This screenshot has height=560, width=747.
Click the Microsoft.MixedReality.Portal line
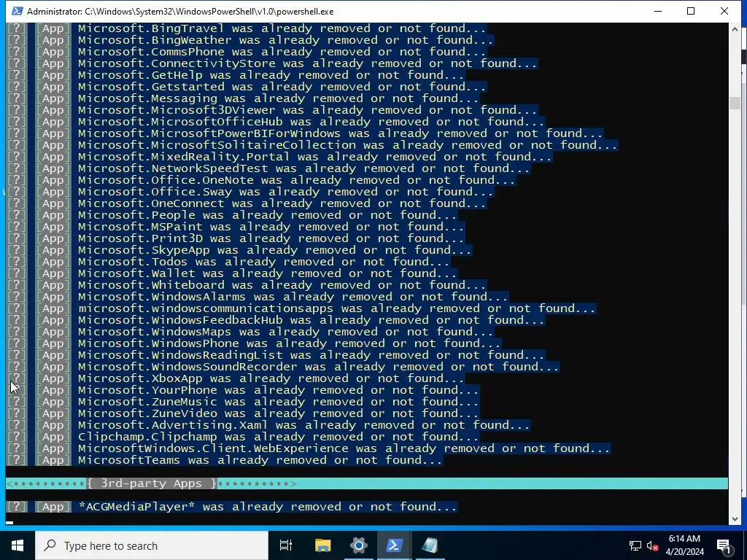[279, 157]
